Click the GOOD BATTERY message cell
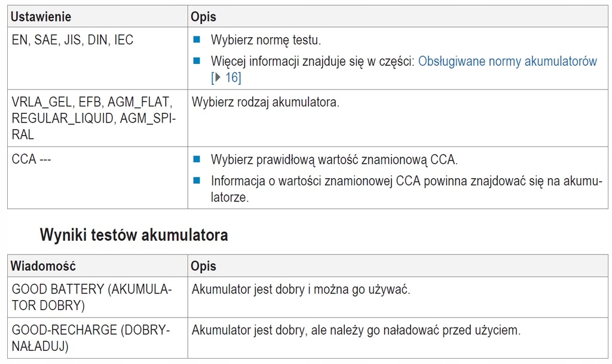Screen dimensions: 612x364 [x=91, y=297]
